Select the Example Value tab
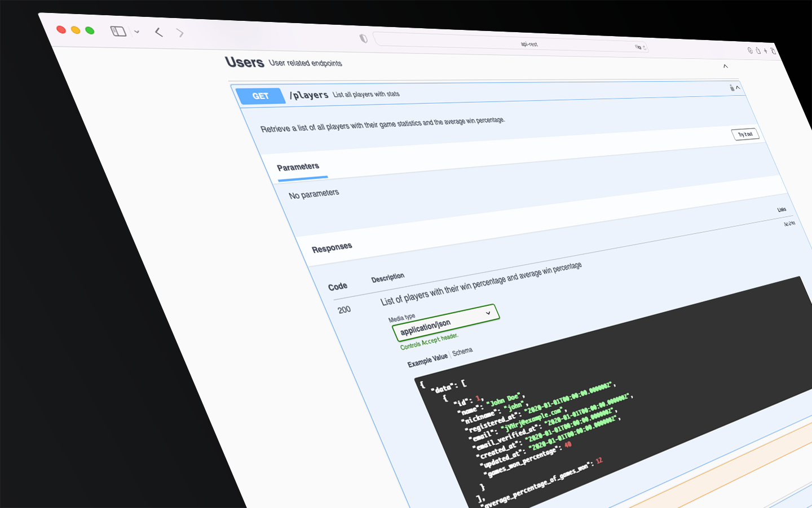Viewport: 812px width, 508px height. [x=427, y=360]
